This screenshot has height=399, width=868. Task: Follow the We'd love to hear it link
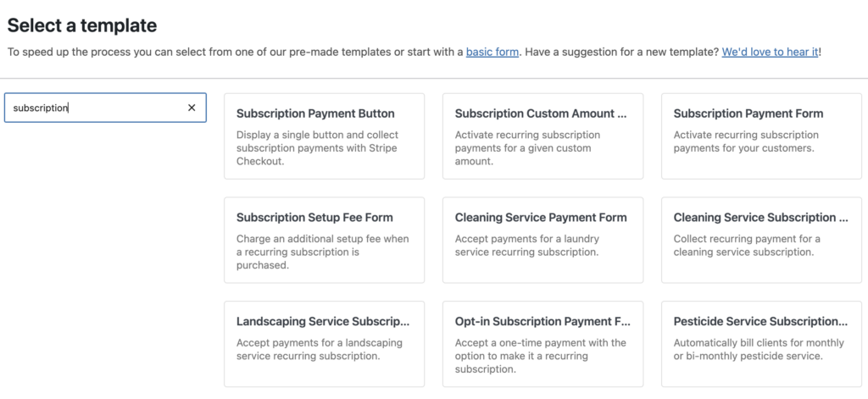click(x=770, y=52)
